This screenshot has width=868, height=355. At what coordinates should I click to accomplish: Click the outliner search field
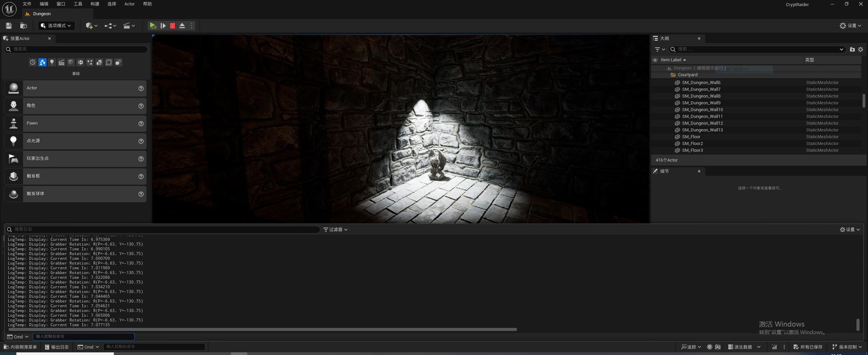point(757,49)
